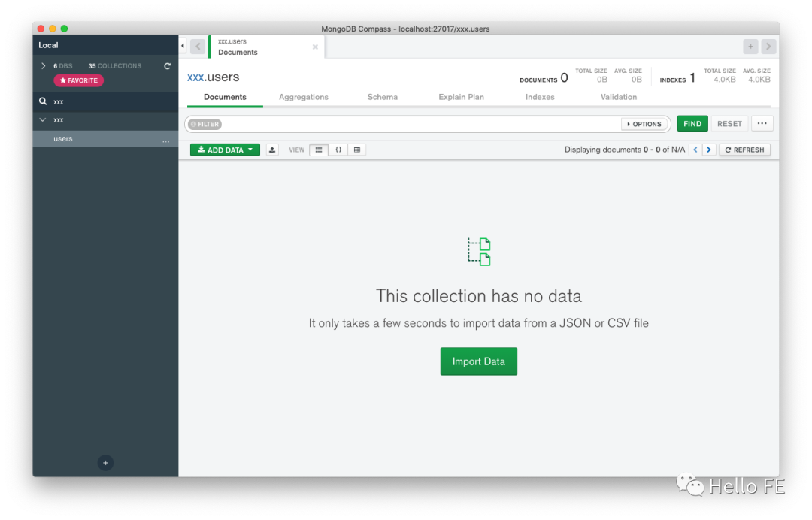The width and height of the screenshot is (812, 520).
Task: Switch to list view
Action: pos(319,150)
